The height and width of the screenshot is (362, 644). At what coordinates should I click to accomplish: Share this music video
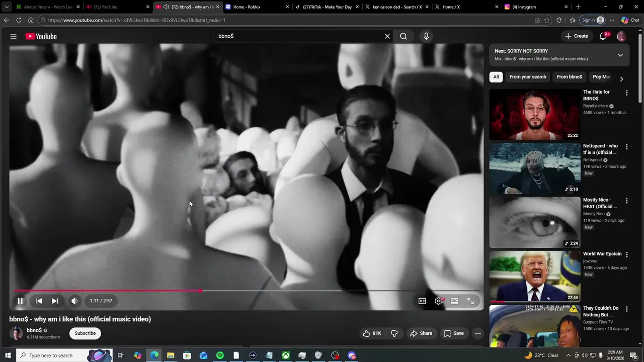[421, 333]
